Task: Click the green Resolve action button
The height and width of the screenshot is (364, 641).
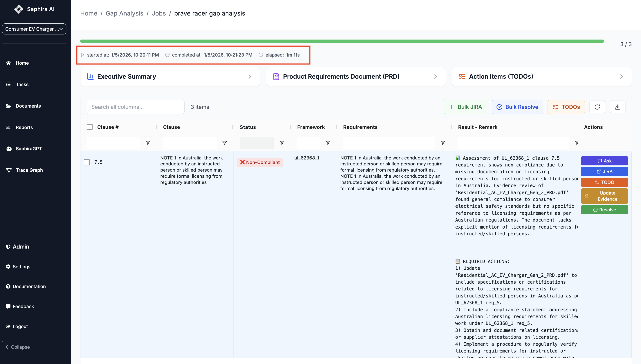Action: pyautogui.click(x=604, y=210)
